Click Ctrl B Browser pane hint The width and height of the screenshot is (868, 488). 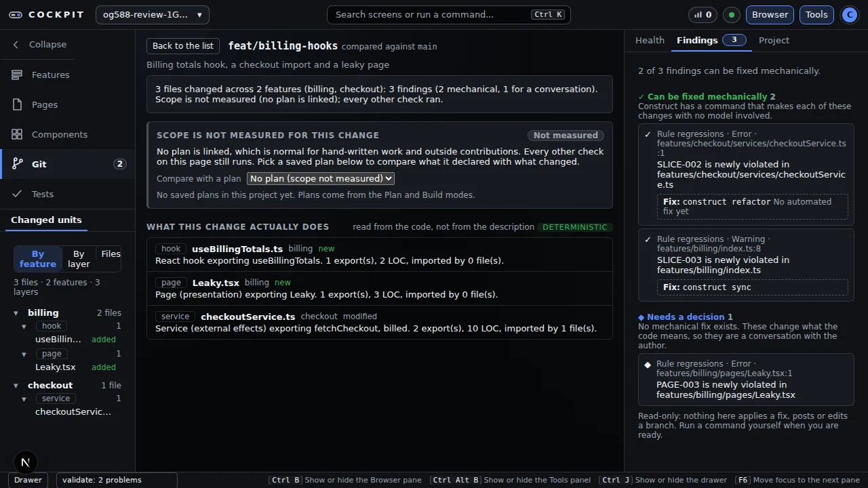(x=345, y=480)
